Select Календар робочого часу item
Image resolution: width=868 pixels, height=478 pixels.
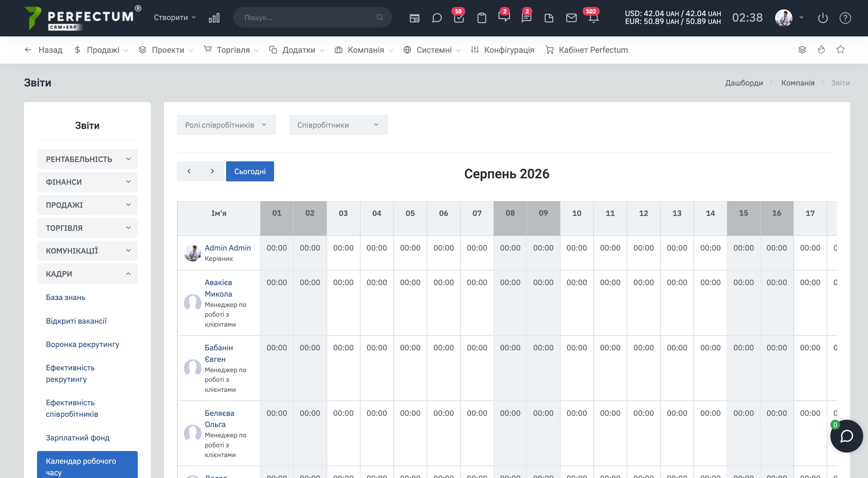[87, 465]
